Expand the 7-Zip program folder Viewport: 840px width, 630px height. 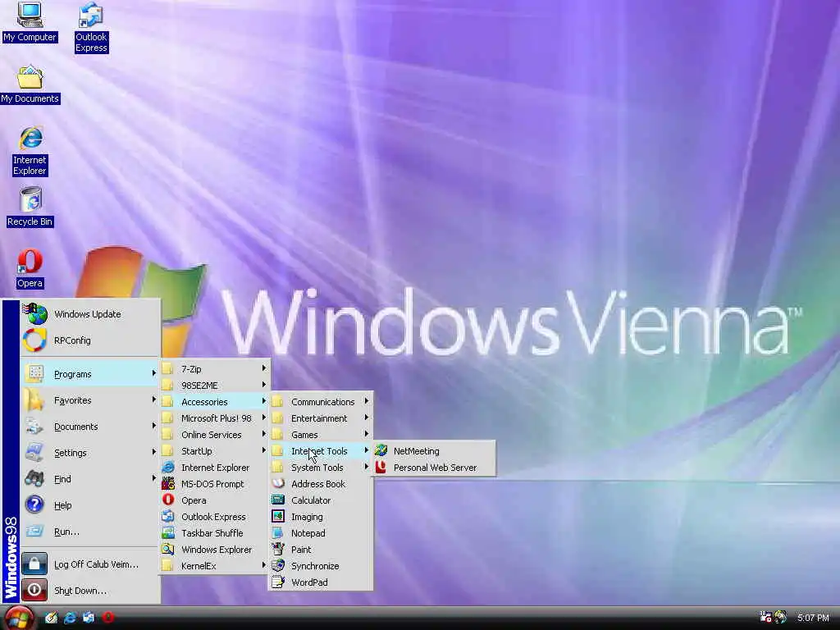coord(214,369)
